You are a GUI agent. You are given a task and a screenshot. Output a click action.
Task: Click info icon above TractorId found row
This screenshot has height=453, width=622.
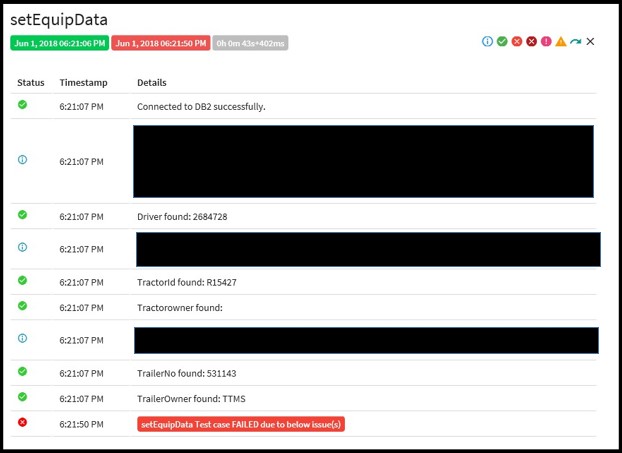[x=23, y=247]
